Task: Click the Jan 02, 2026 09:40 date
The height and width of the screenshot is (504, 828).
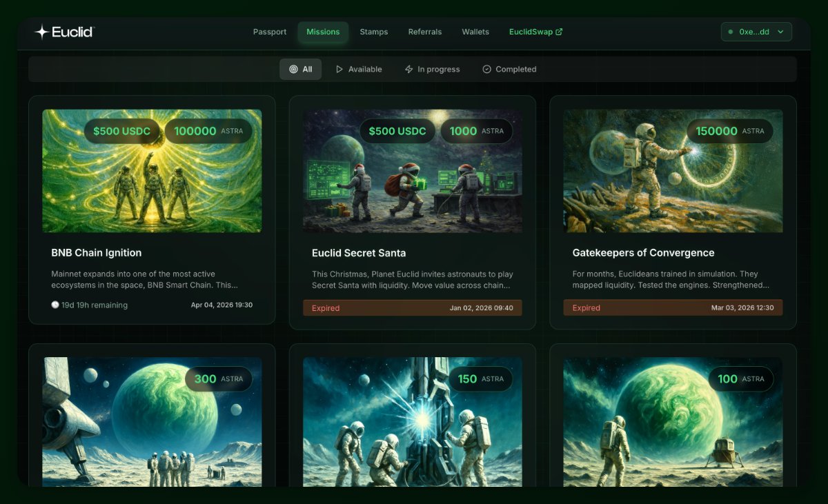Action: point(482,308)
